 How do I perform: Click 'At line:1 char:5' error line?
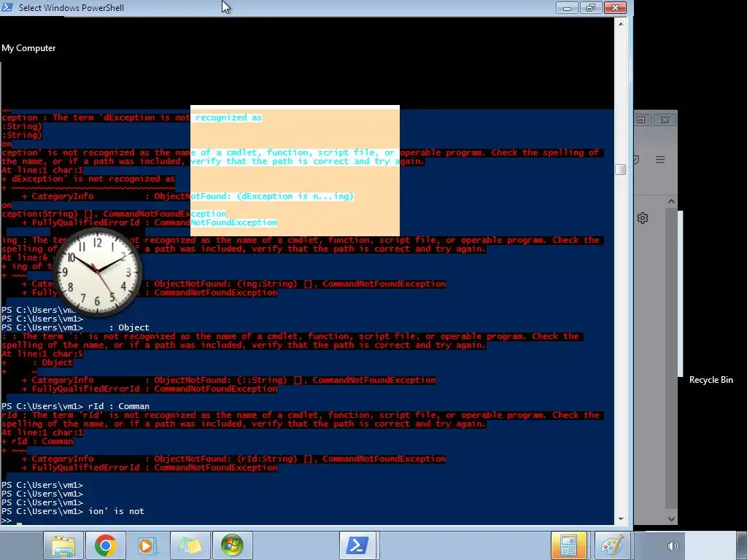coord(42,354)
